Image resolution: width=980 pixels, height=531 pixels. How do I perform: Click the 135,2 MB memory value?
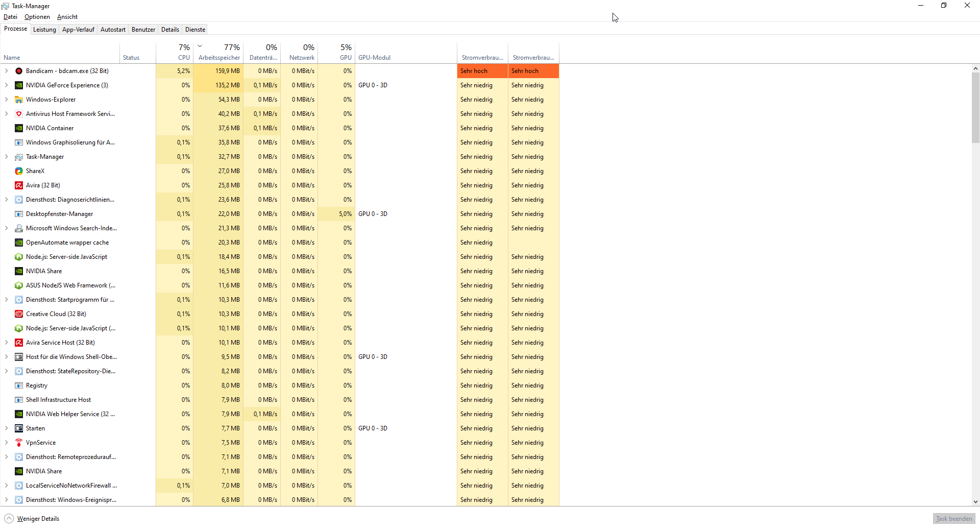(x=218, y=85)
